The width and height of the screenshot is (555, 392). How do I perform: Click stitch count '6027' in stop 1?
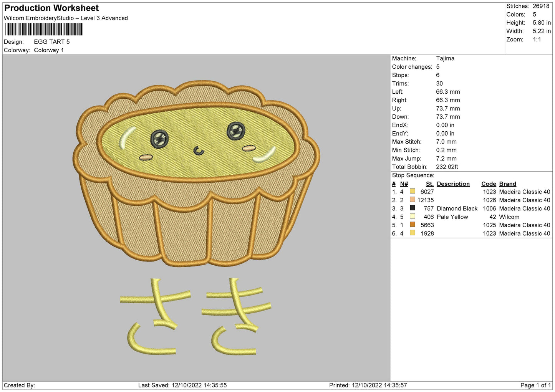[427, 192]
